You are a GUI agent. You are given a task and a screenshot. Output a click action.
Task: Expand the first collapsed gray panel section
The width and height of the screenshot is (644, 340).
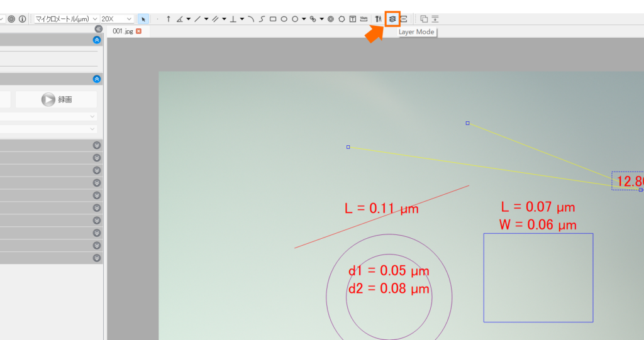(x=96, y=145)
